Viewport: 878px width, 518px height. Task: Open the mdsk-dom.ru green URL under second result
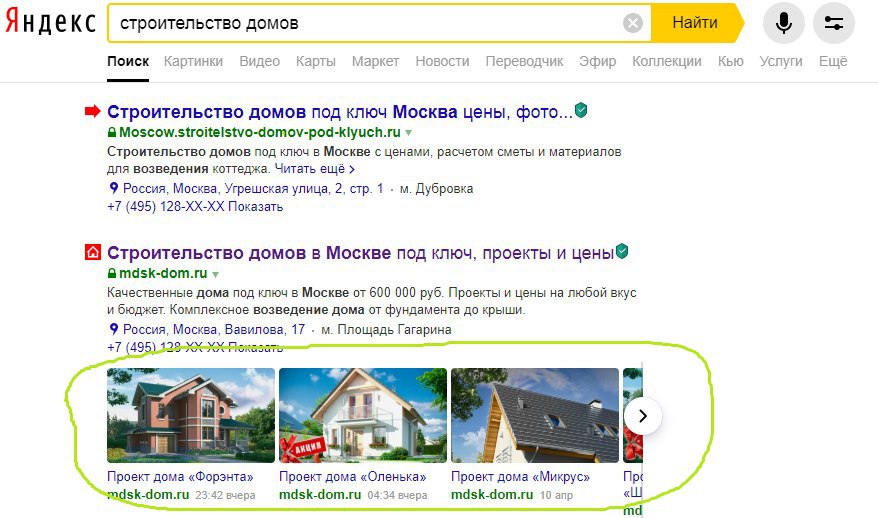pos(163,274)
